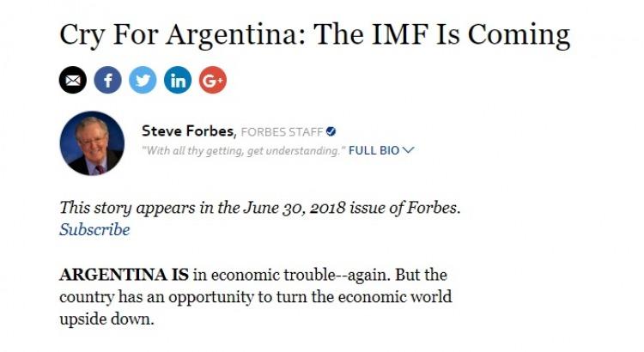This screenshot has height=352, width=644.
Task: Open Steve Forbes' round profile photo
Action: tap(92, 143)
